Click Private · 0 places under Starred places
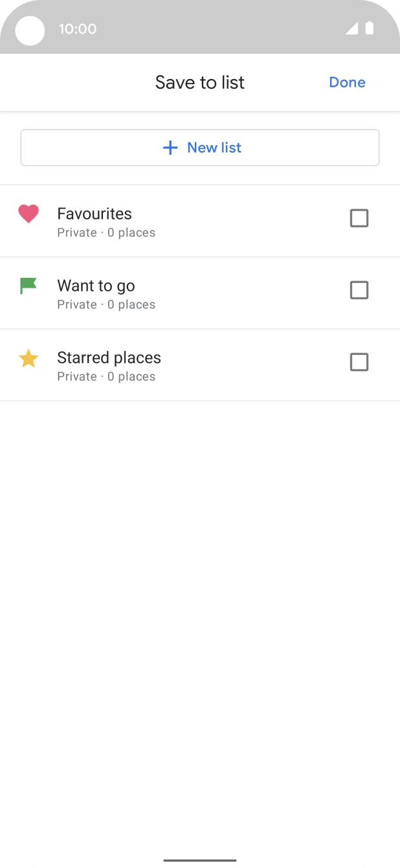 [x=106, y=376]
